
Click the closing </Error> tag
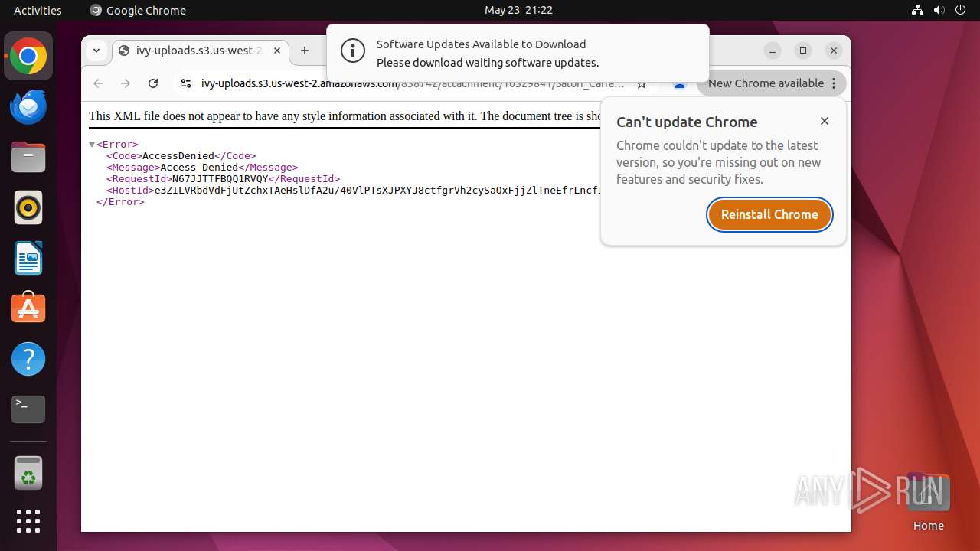pos(120,202)
